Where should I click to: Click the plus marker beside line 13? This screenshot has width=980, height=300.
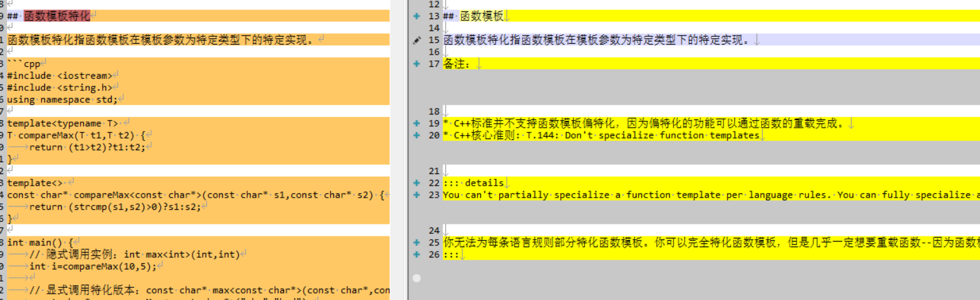[417, 16]
